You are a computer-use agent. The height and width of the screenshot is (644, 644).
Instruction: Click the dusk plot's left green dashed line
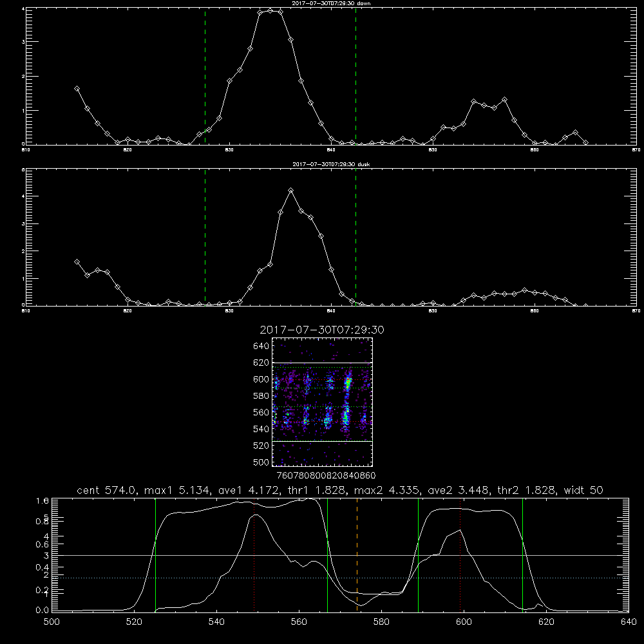point(205,236)
